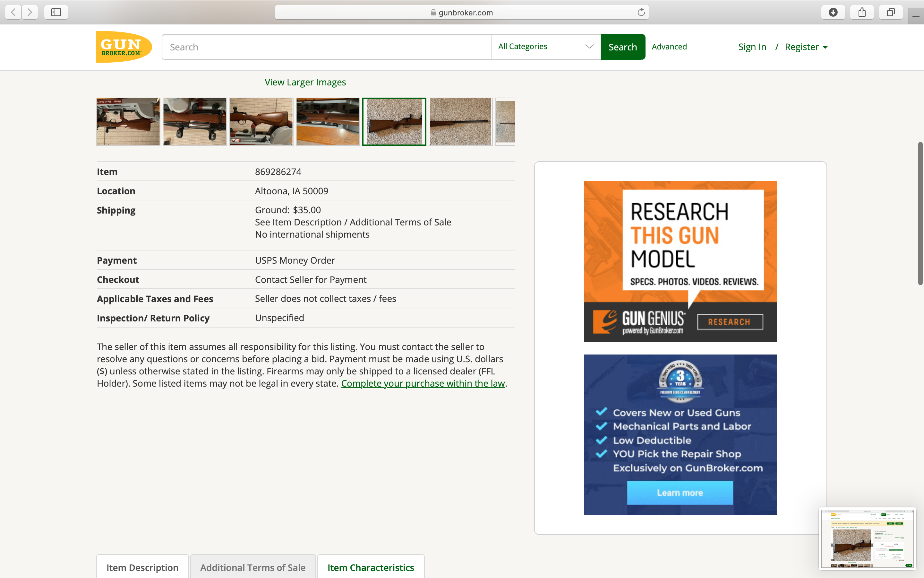Viewport: 924px width, 578px height.
Task: Click Learn more in service agreement ad
Action: pos(680,493)
